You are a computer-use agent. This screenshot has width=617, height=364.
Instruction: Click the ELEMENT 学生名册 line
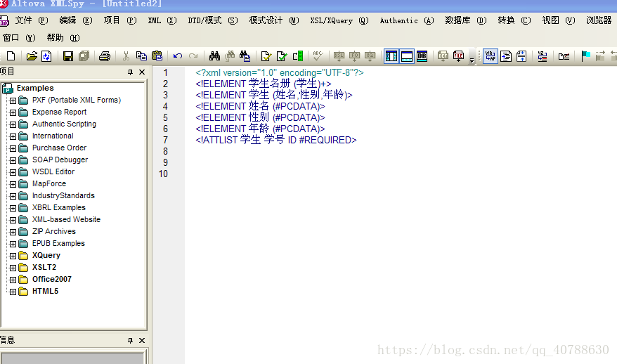(x=264, y=84)
